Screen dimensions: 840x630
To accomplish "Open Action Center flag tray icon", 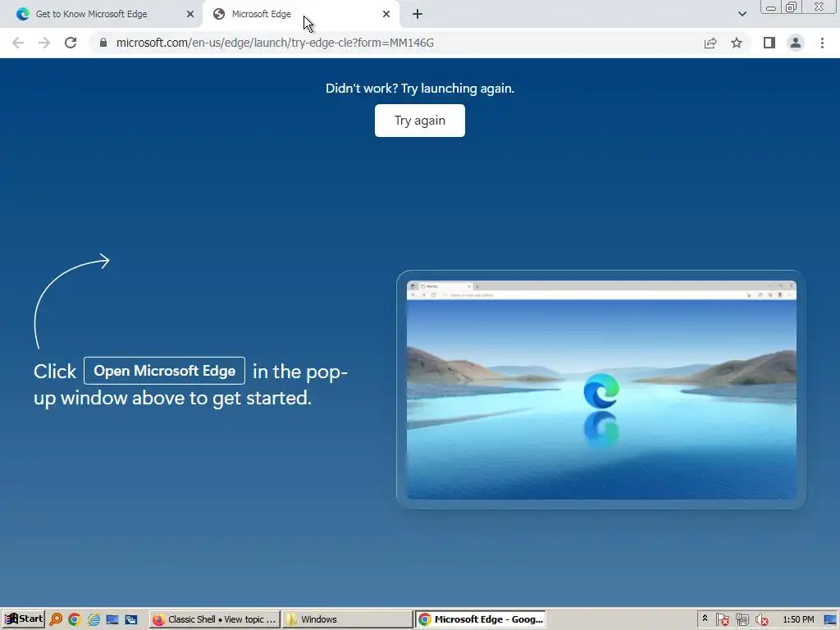I will tap(722, 619).
